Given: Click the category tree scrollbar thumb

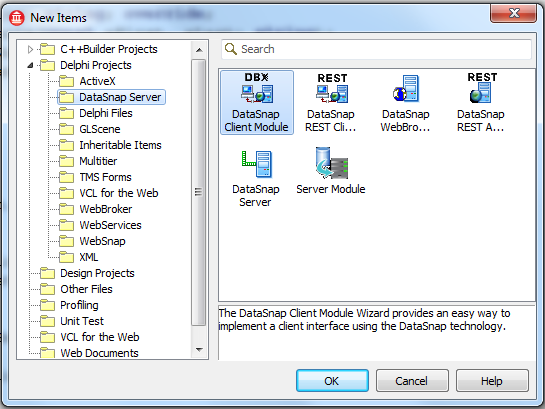Looking at the screenshot, I should pyautogui.click(x=199, y=192).
